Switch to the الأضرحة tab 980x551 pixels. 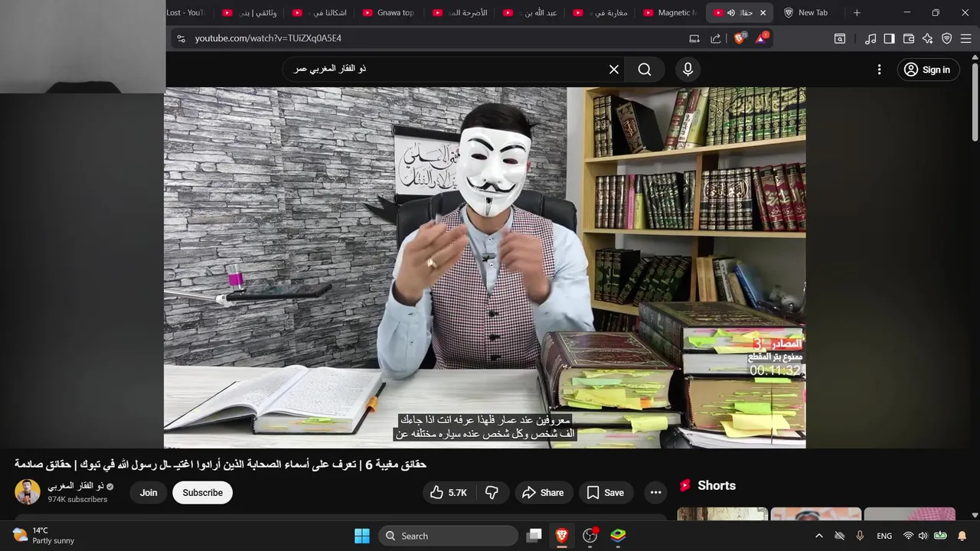click(459, 13)
